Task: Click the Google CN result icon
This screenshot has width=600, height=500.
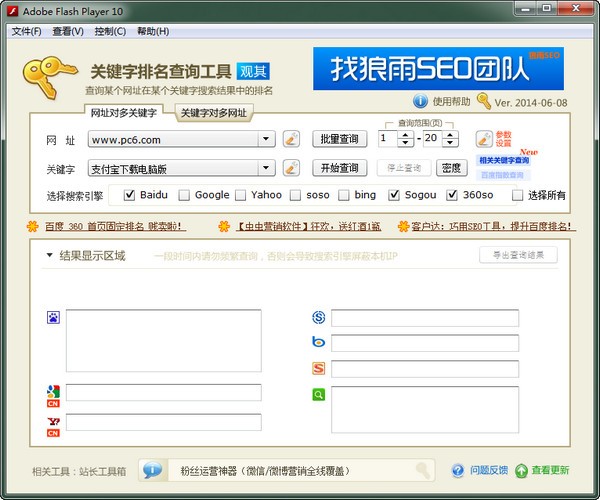Action: pyautogui.click(x=53, y=396)
